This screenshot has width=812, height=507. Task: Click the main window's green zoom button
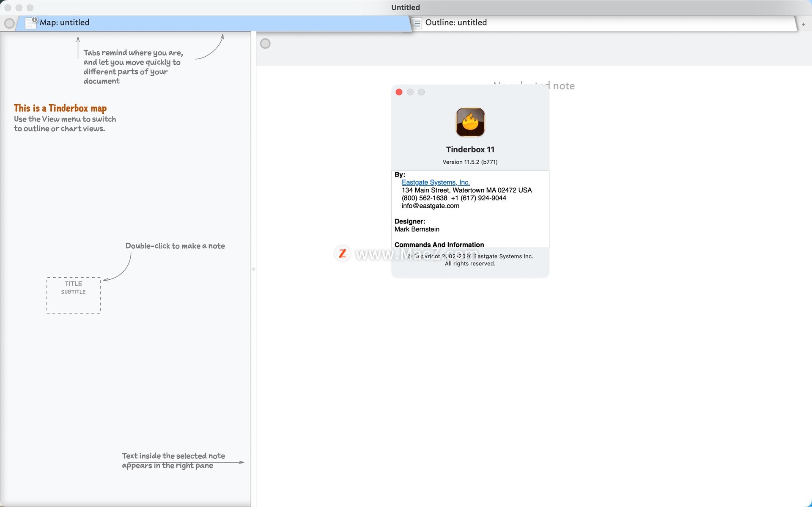pos(30,8)
